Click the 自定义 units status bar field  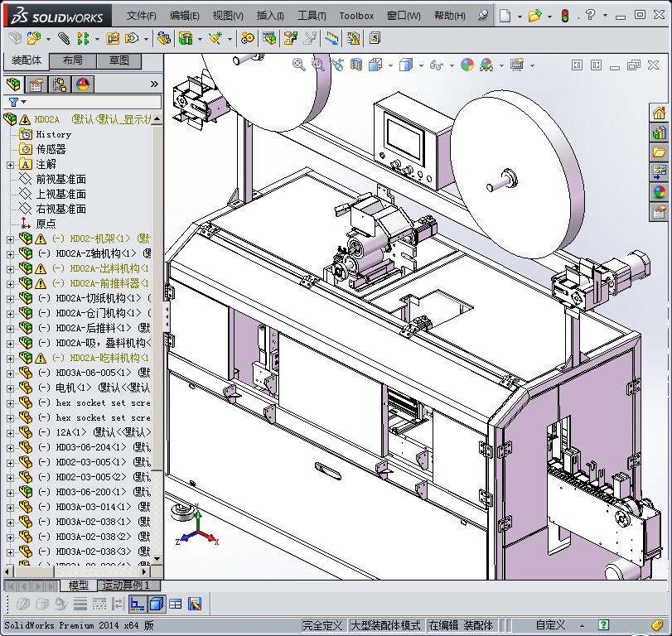[550, 625]
